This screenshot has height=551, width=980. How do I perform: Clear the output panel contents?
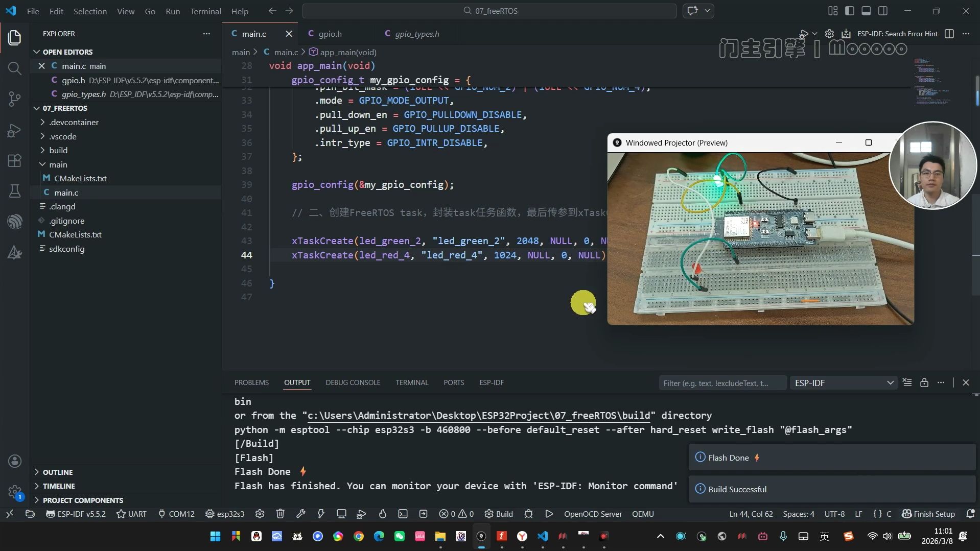(x=907, y=382)
